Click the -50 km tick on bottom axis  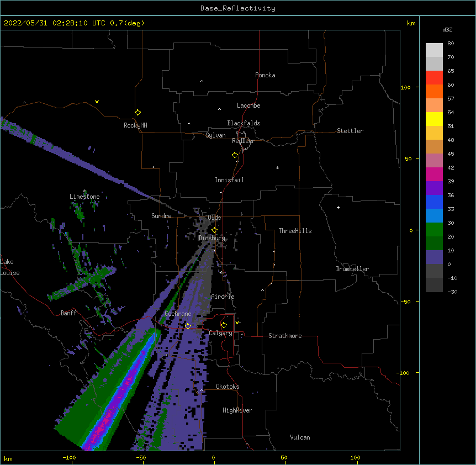tap(141, 457)
